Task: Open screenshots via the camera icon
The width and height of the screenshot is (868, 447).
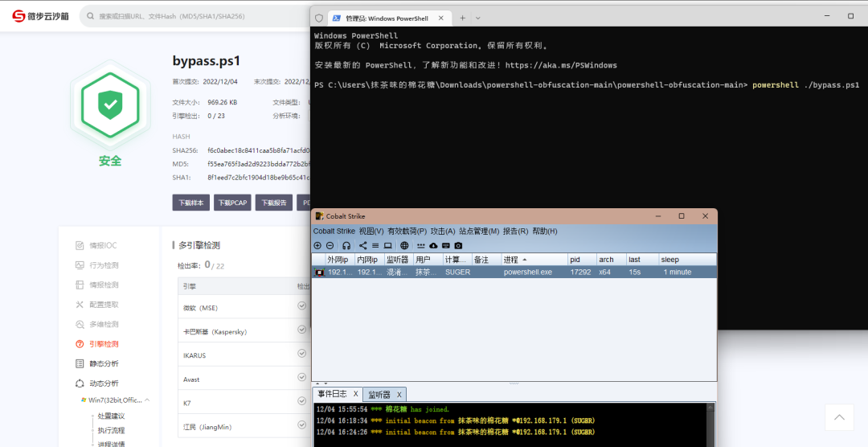Action: (x=458, y=245)
